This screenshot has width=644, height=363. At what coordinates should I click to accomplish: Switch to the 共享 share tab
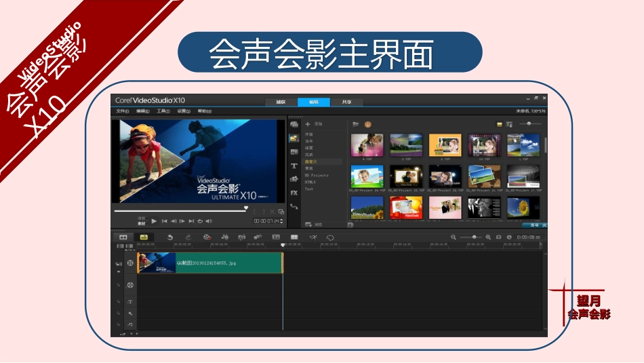[346, 102]
